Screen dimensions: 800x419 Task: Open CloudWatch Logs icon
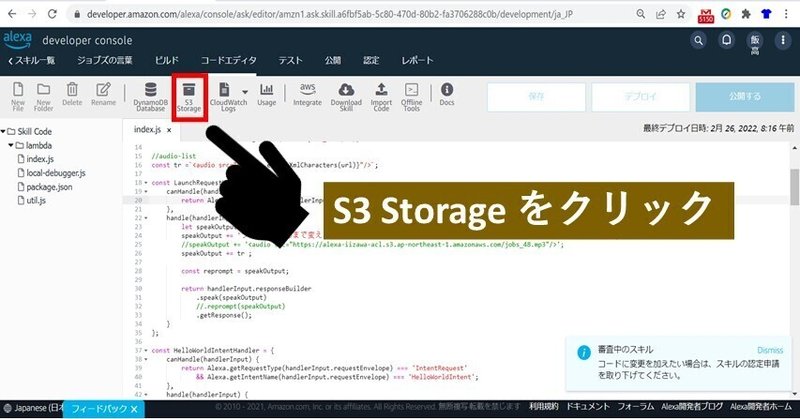[x=224, y=96]
